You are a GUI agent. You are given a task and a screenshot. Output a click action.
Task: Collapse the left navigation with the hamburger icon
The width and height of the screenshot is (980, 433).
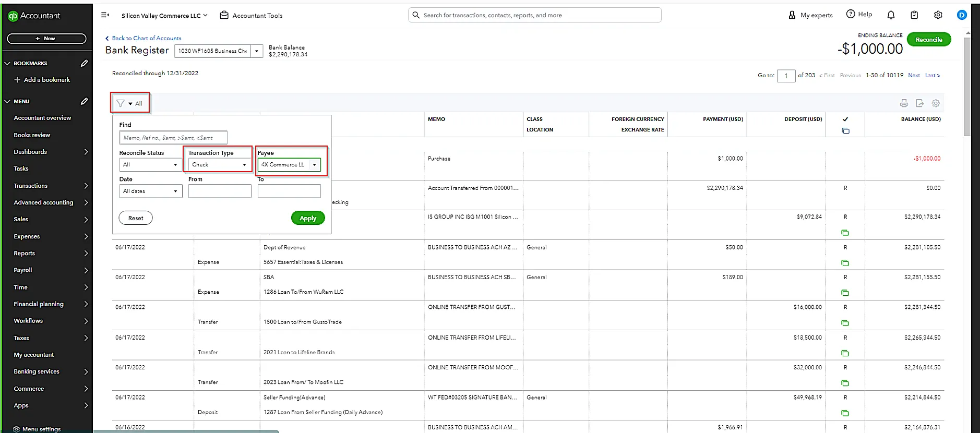[105, 15]
